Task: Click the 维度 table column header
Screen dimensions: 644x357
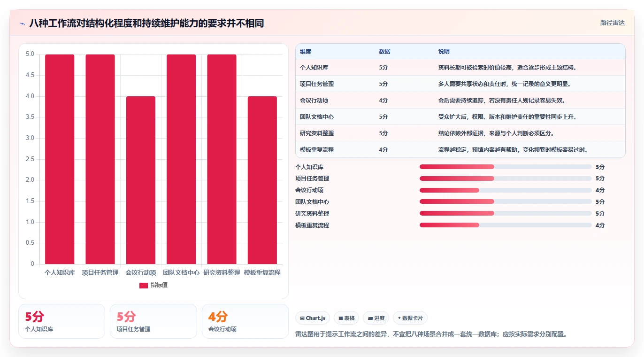Action: [306, 52]
